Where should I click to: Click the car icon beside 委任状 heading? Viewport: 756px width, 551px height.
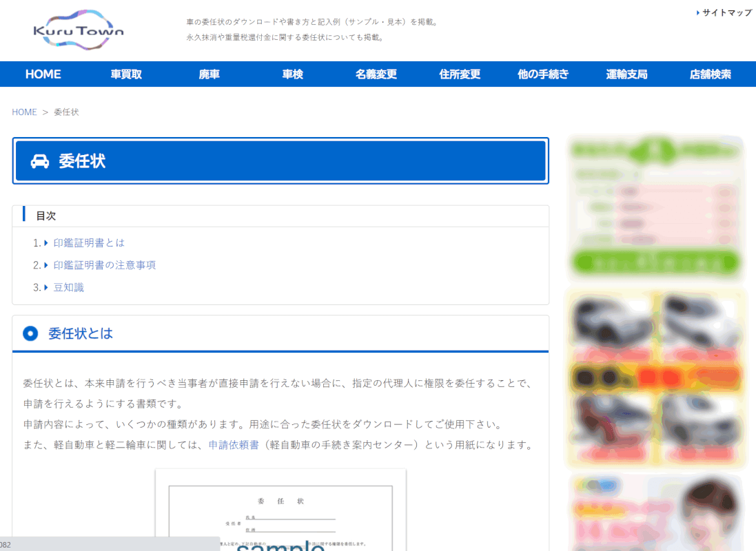[x=40, y=161]
